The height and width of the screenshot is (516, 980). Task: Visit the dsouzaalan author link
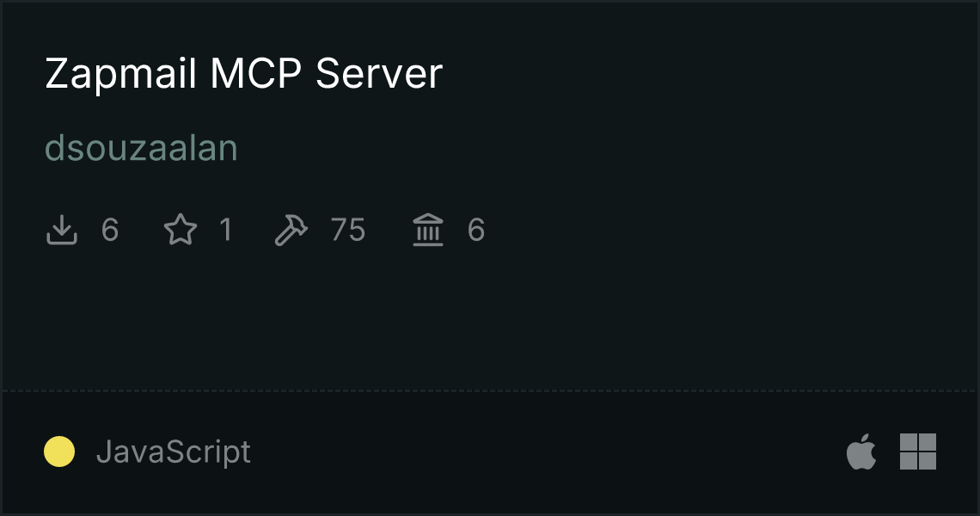tap(141, 148)
